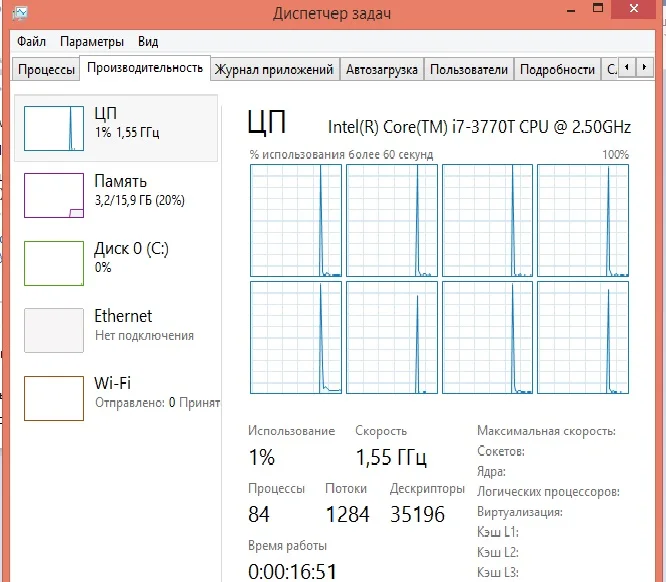The height and width of the screenshot is (582, 666).
Task: Click the 1,55 ГГц Скорость value
Action: pyautogui.click(x=391, y=458)
